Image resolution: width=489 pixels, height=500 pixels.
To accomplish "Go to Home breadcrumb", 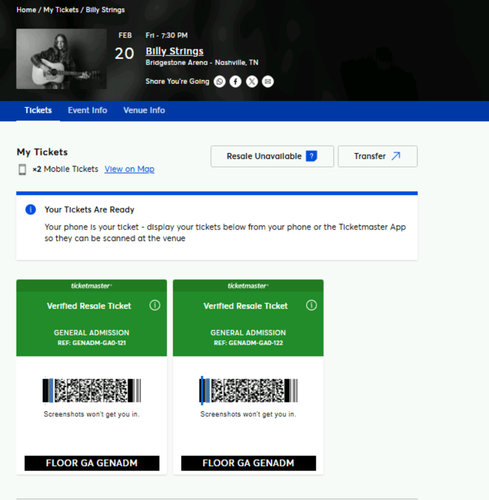I will coord(26,10).
